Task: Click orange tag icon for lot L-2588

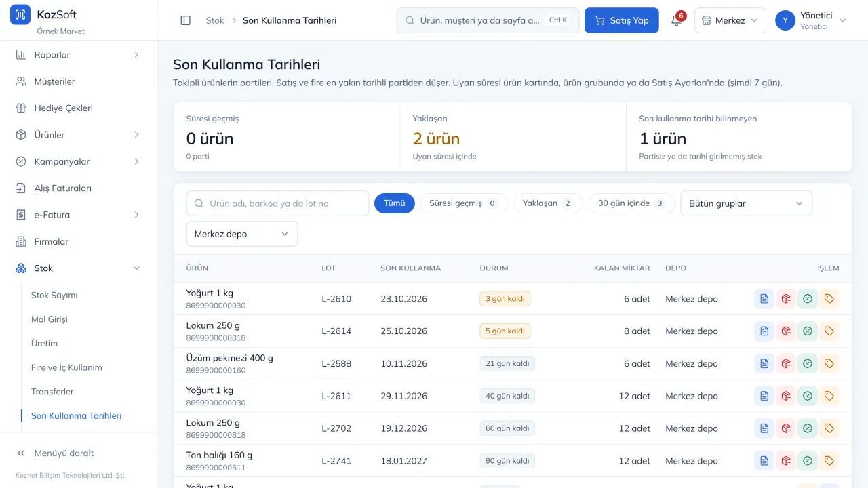Action: (x=829, y=364)
